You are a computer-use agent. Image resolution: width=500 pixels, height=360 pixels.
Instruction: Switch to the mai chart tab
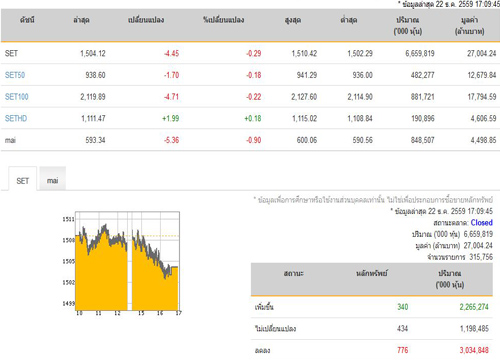tap(52, 180)
